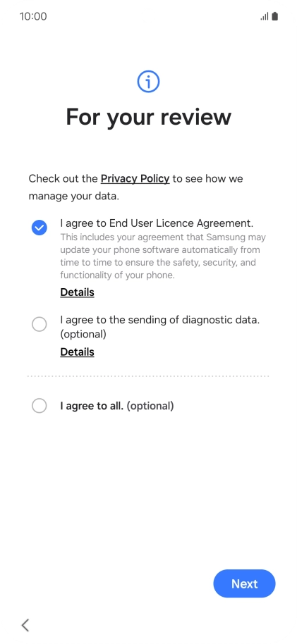Viewport: 297px width, 644px height.
Task: Select the 'I agree to all' radio circle
Action: point(39,406)
